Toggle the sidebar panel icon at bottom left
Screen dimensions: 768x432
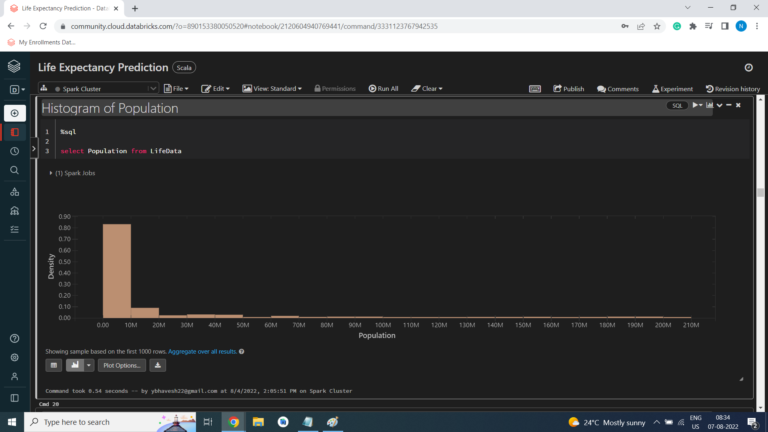coord(14,397)
